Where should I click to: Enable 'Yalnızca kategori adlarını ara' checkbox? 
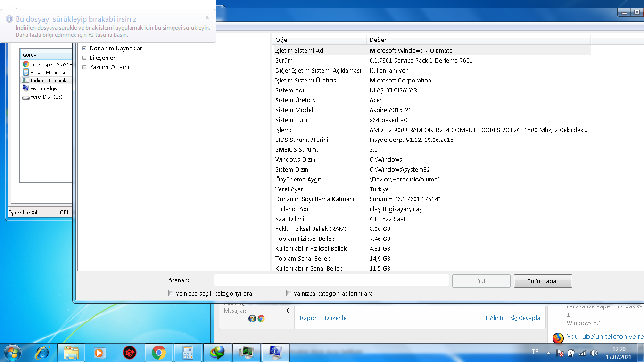pyautogui.click(x=289, y=293)
